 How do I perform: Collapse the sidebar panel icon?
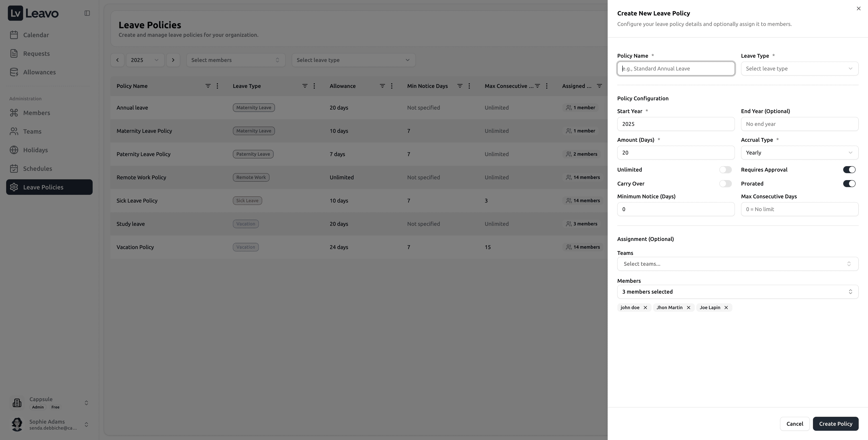point(87,13)
